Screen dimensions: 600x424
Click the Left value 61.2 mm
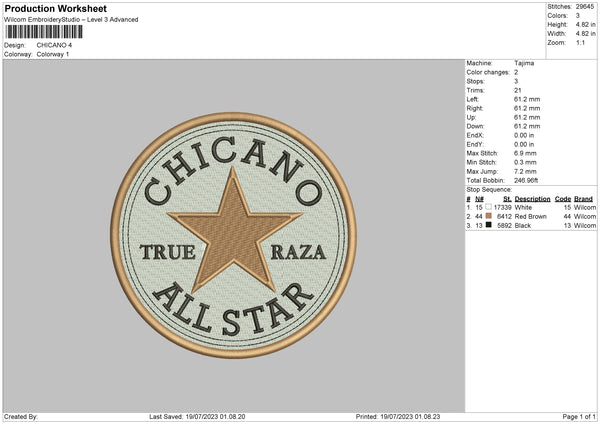click(527, 99)
